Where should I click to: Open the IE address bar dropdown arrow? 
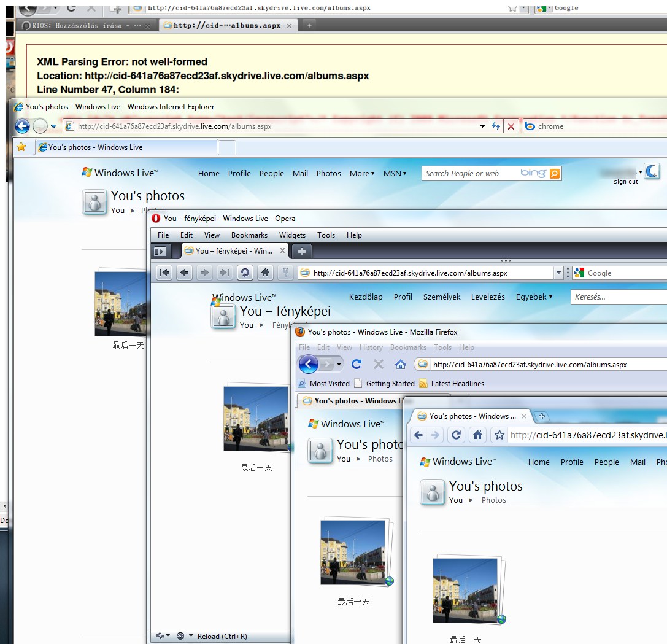coord(482,126)
